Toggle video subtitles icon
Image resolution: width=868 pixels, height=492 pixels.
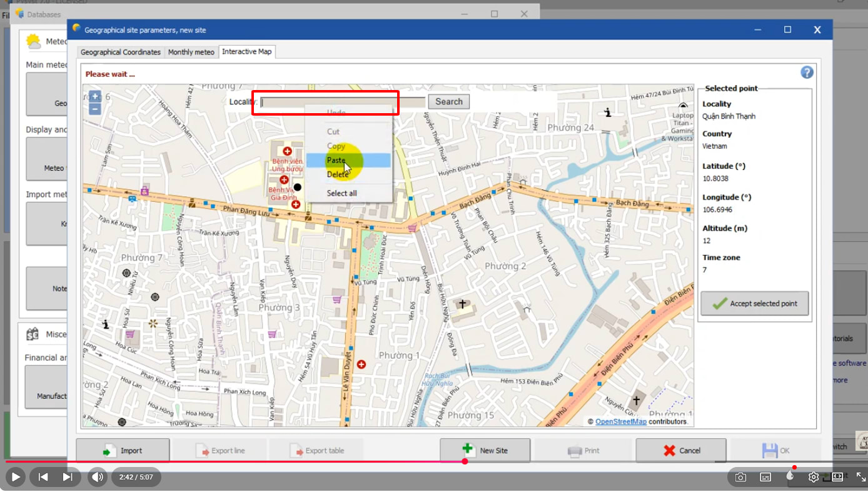765,478
